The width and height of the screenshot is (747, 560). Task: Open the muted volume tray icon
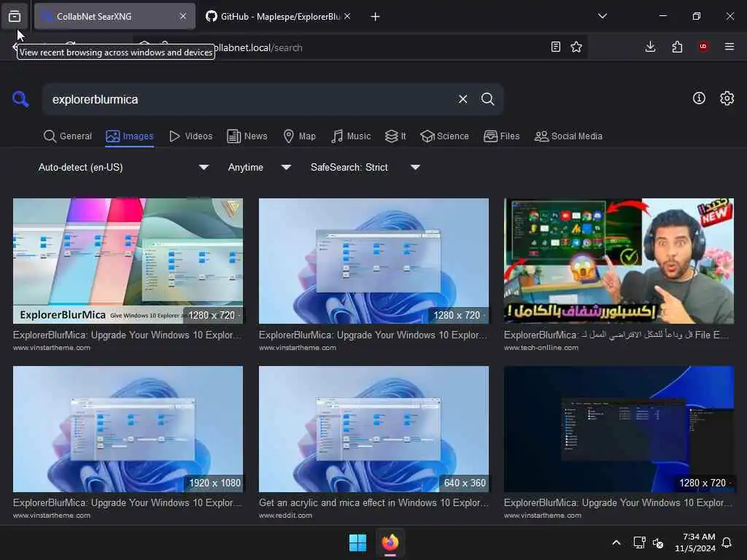[658, 542]
